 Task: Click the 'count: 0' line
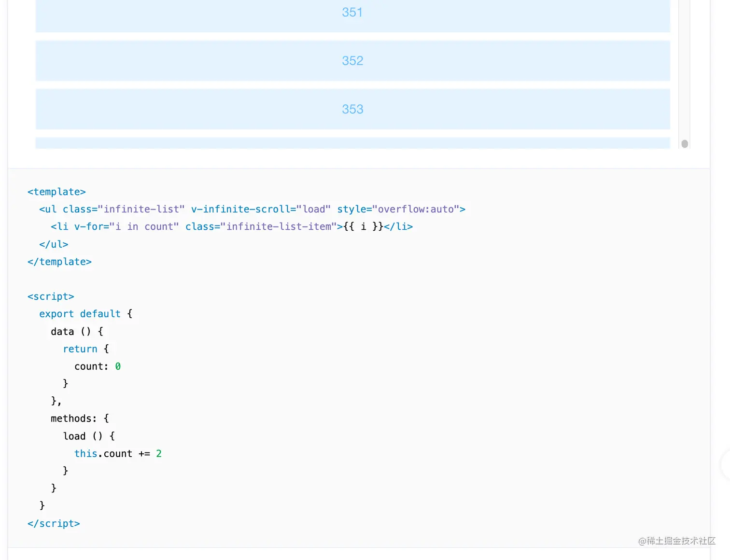tap(98, 366)
